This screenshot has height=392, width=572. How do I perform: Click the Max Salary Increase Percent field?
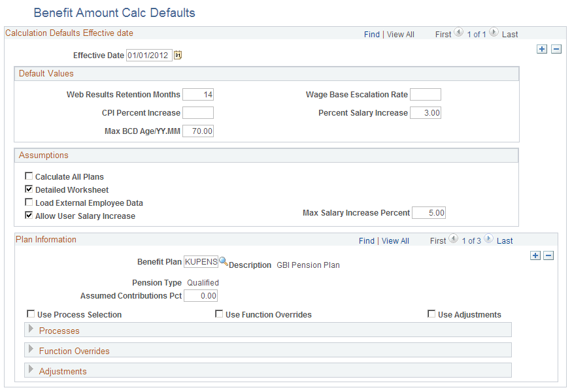[428, 212]
